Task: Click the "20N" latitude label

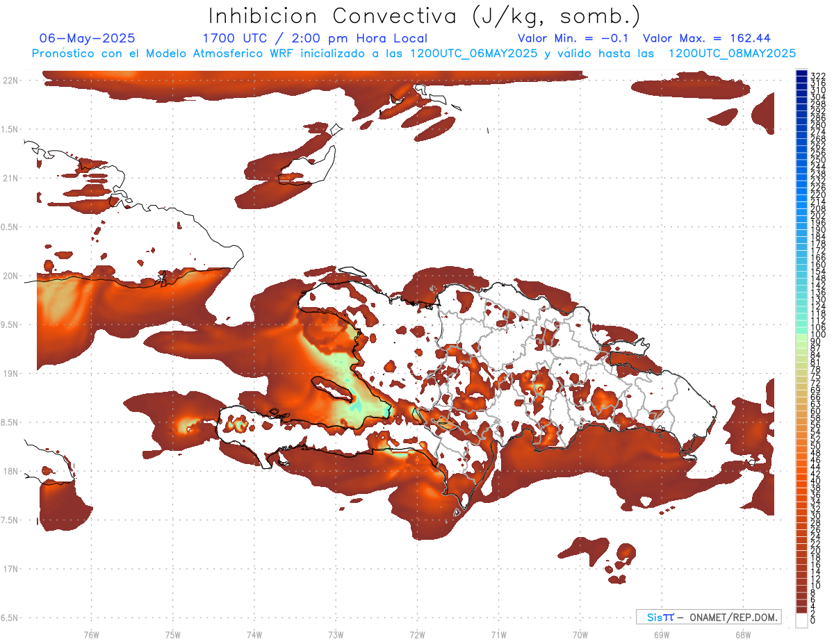Action: 10,276
